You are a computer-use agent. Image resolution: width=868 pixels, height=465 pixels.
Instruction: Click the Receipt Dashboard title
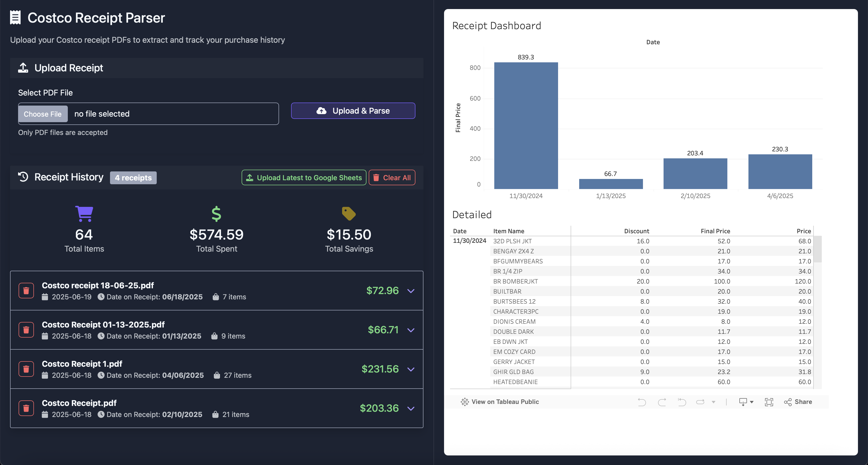pos(496,26)
